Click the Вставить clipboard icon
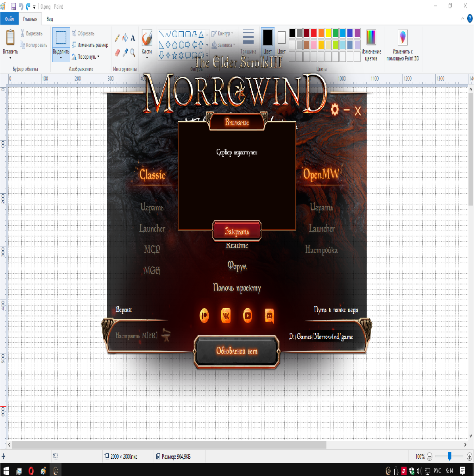This screenshot has width=476, height=476. (x=10, y=38)
